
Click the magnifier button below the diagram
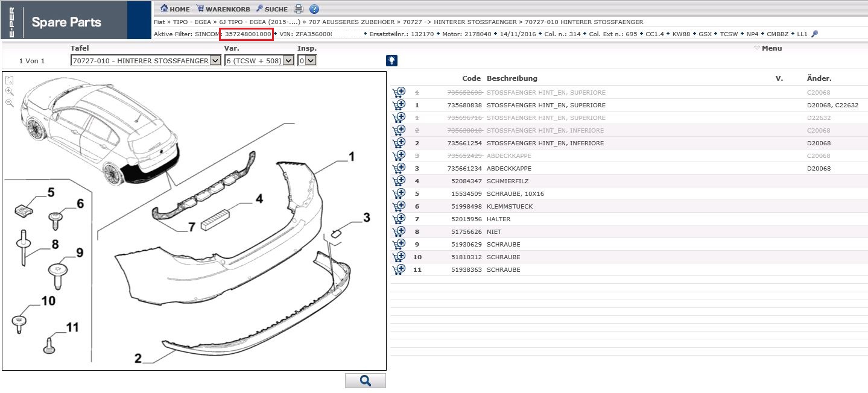[x=365, y=380]
